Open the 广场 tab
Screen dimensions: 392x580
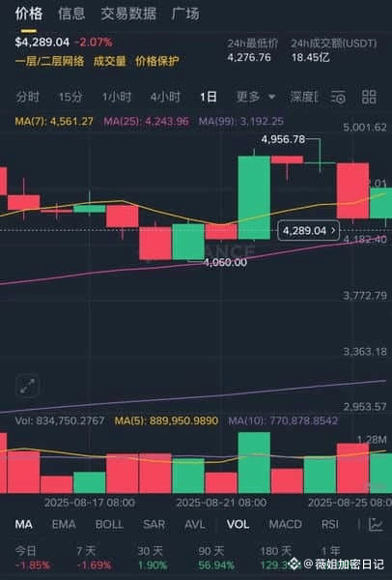185,14
